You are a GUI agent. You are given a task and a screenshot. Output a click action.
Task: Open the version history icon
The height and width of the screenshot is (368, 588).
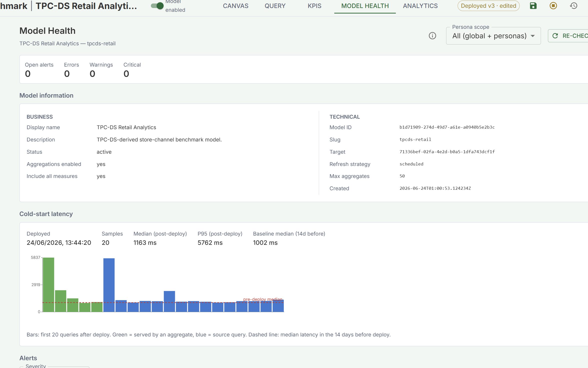tap(573, 6)
